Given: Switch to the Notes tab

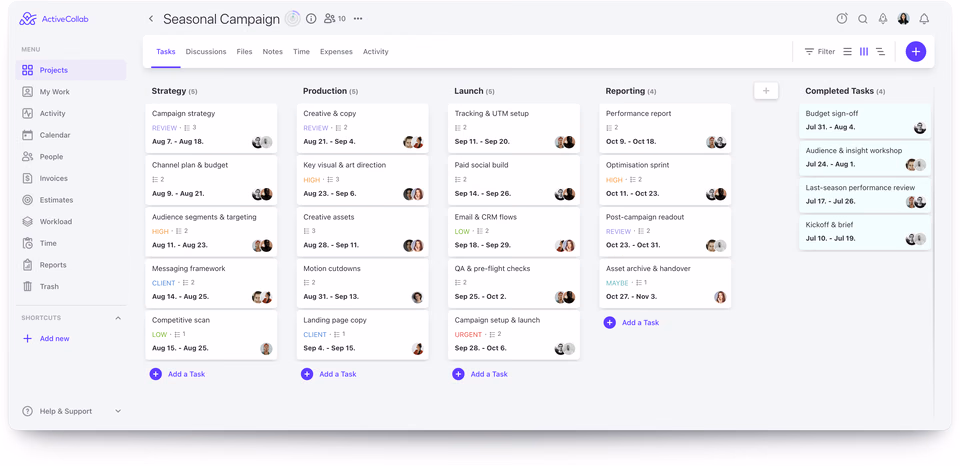Looking at the screenshot, I should (x=272, y=52).
